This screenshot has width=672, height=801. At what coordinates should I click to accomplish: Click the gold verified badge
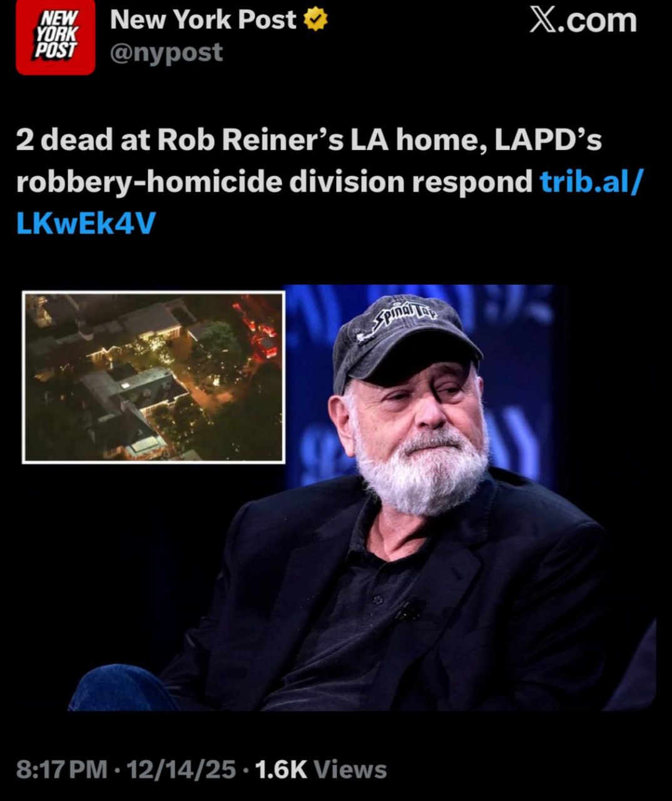pos(316,21)
